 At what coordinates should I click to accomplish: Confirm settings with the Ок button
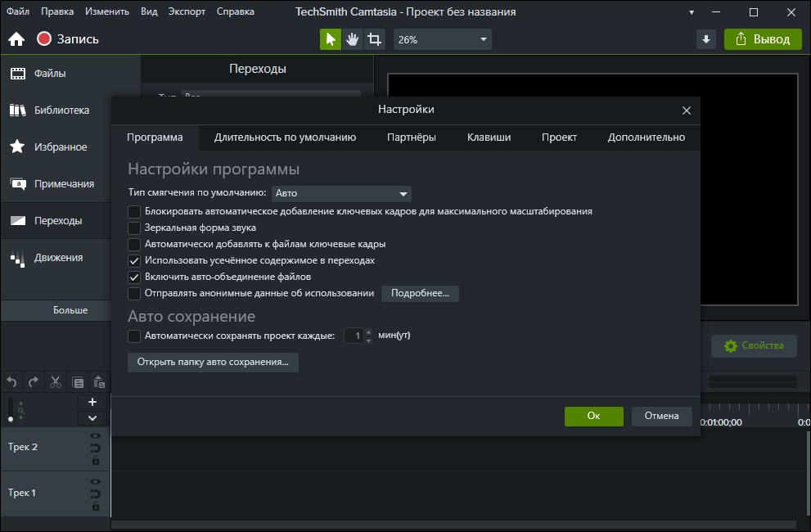593,416
